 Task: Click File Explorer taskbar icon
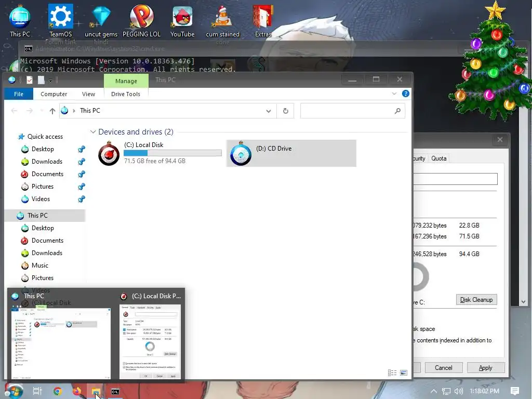(x=96, y=391)
